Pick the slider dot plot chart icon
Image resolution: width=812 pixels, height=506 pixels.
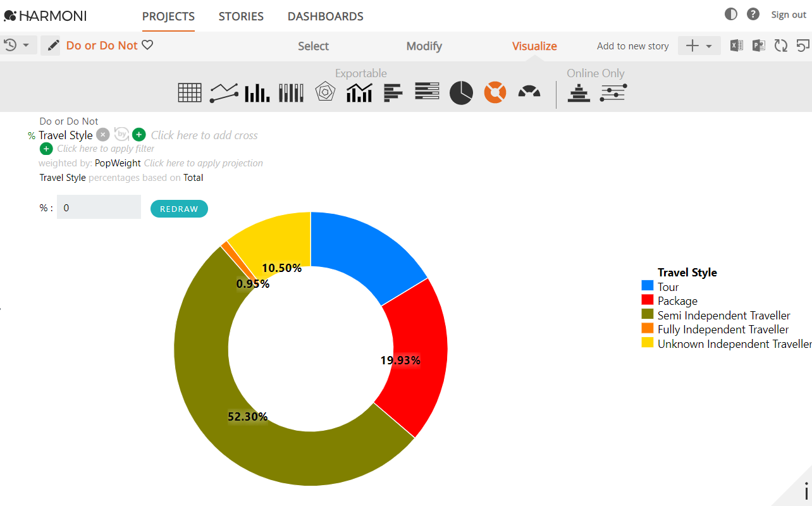coord(613,93)
